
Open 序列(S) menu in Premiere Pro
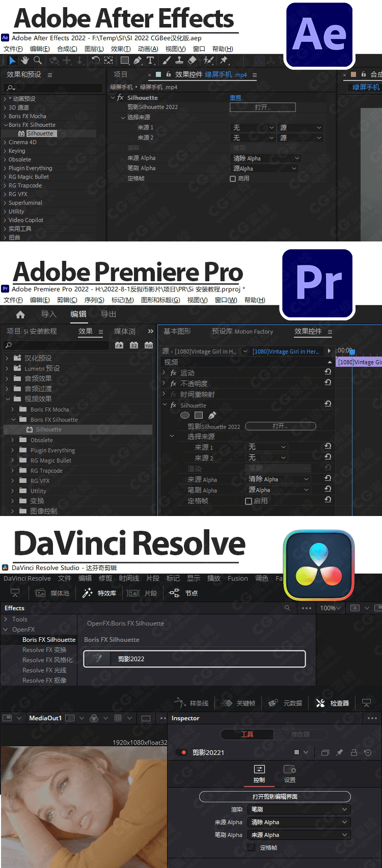[x=94, y=300]
